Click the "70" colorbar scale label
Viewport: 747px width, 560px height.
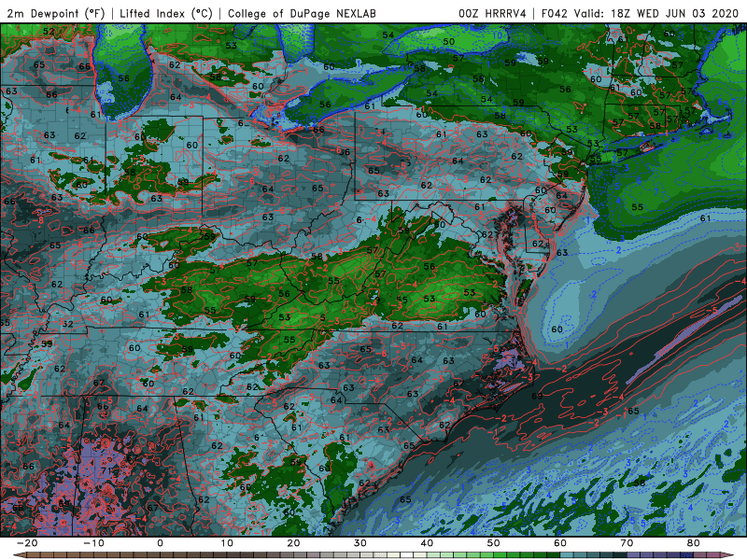pos(627,543)
